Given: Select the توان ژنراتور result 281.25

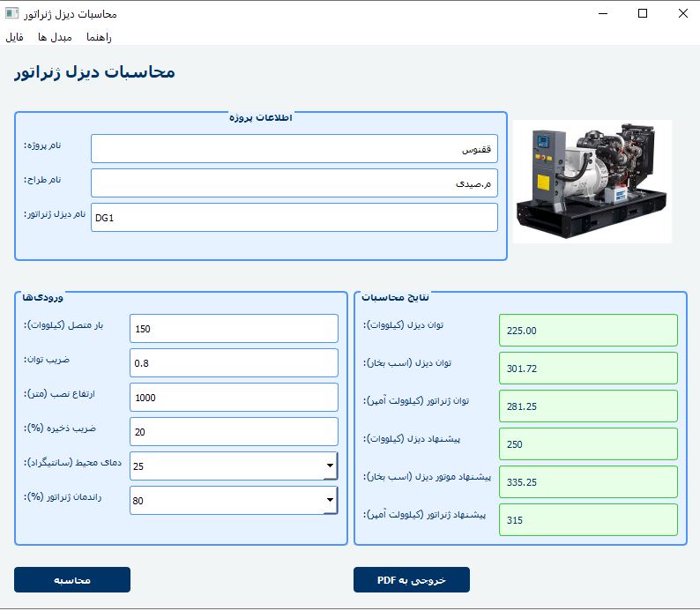Looking at the screenshot, I should [x=588, y=406].
